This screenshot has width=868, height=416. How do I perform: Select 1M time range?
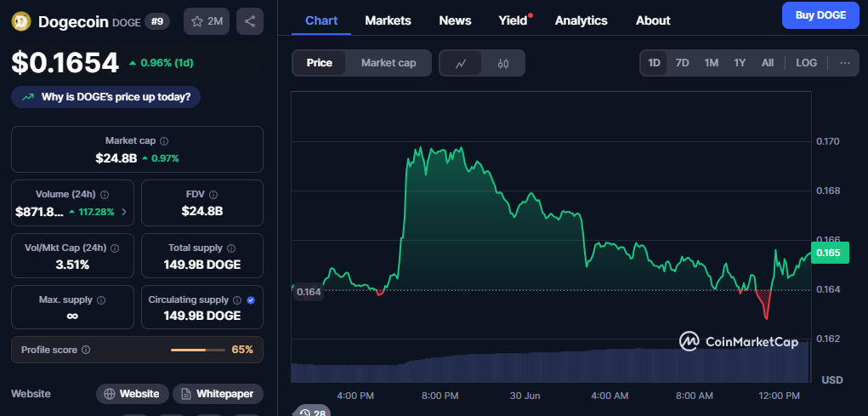tap(712, 63)
